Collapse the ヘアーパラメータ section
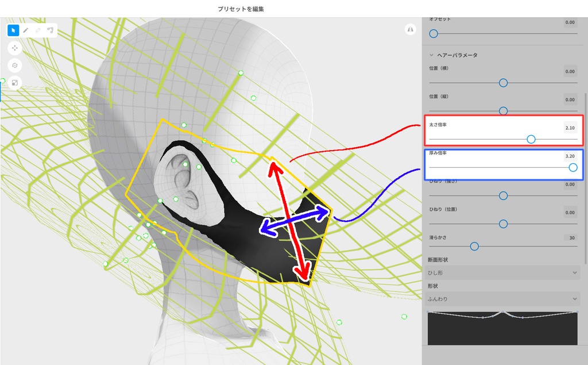588x365 pixels. [x=431, y=55]
